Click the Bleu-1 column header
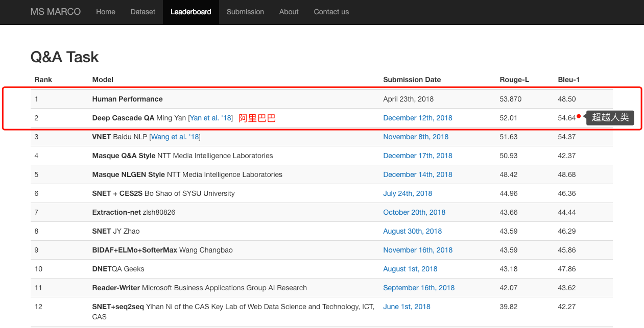 pyautogui.click(x=569, y=80)
